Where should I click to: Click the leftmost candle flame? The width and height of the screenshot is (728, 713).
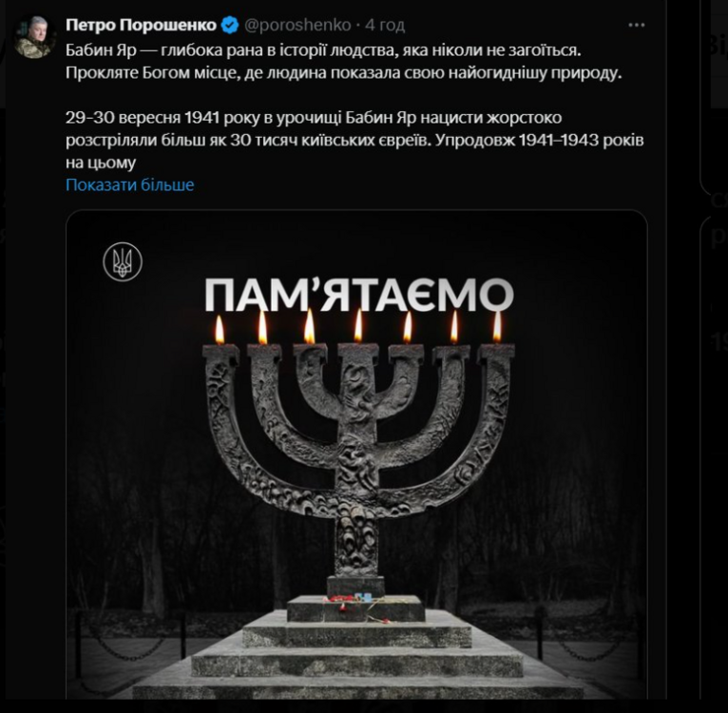coord(220,330)
